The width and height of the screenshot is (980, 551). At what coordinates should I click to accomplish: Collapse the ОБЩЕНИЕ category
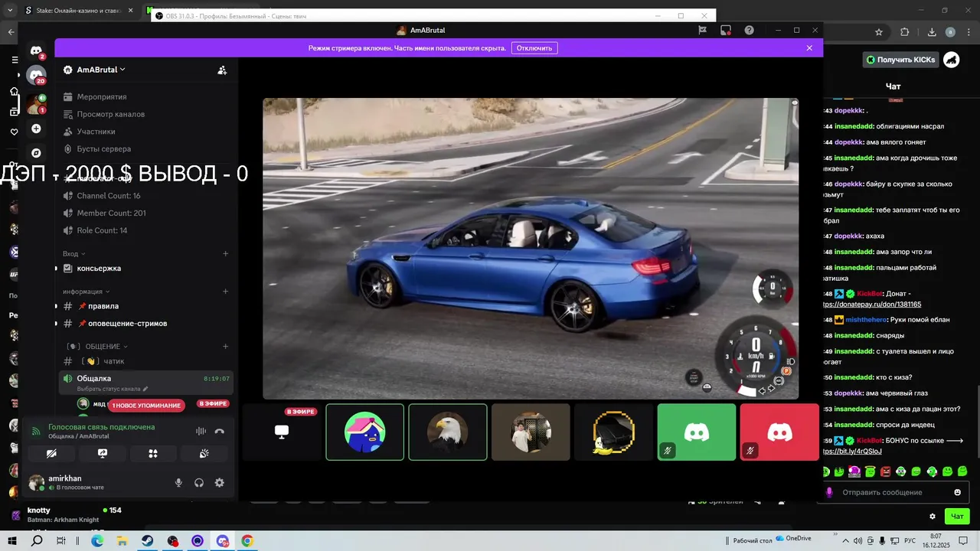click(98, 347)
